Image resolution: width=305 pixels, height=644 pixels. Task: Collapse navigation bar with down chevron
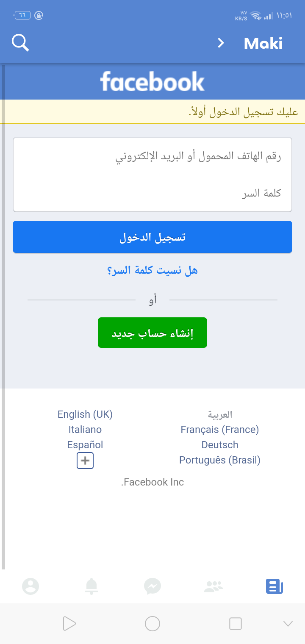tap(288, 623)
